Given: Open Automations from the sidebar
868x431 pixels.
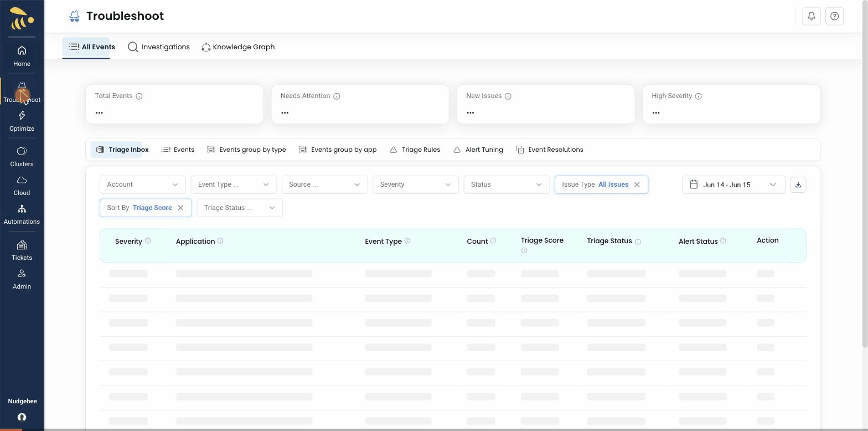Looking at the screenshot, I should click(22, 214).
